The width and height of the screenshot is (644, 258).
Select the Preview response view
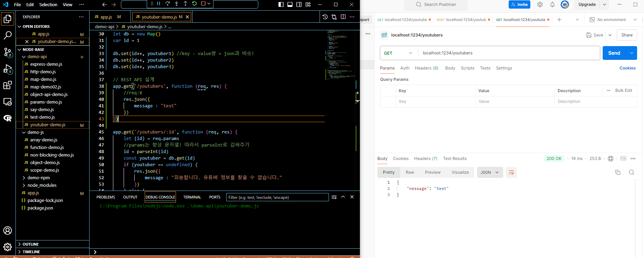433,172
